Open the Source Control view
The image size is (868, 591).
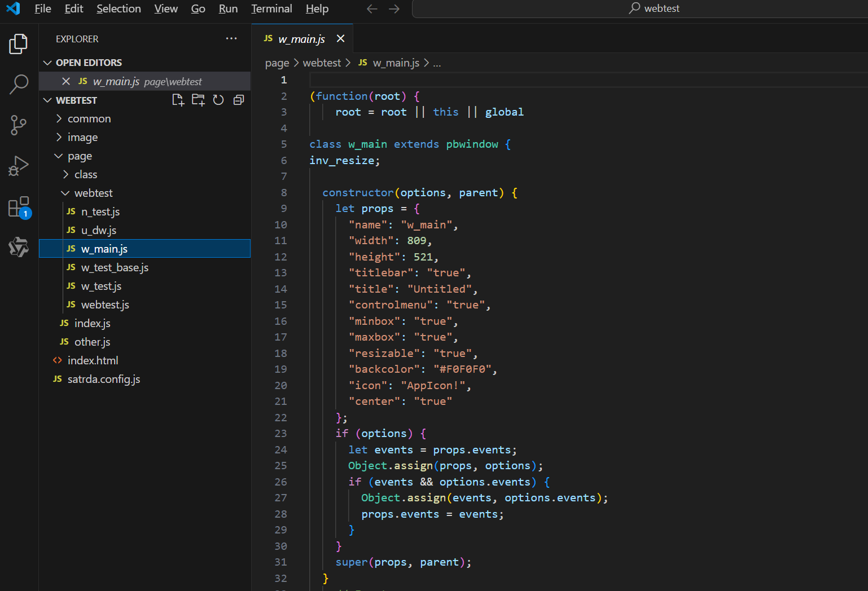click(x=19, y=125)
